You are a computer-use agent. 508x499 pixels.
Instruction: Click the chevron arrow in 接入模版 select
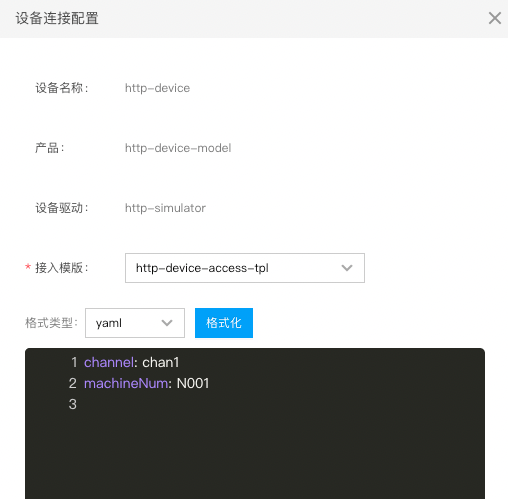click(347, 268)
